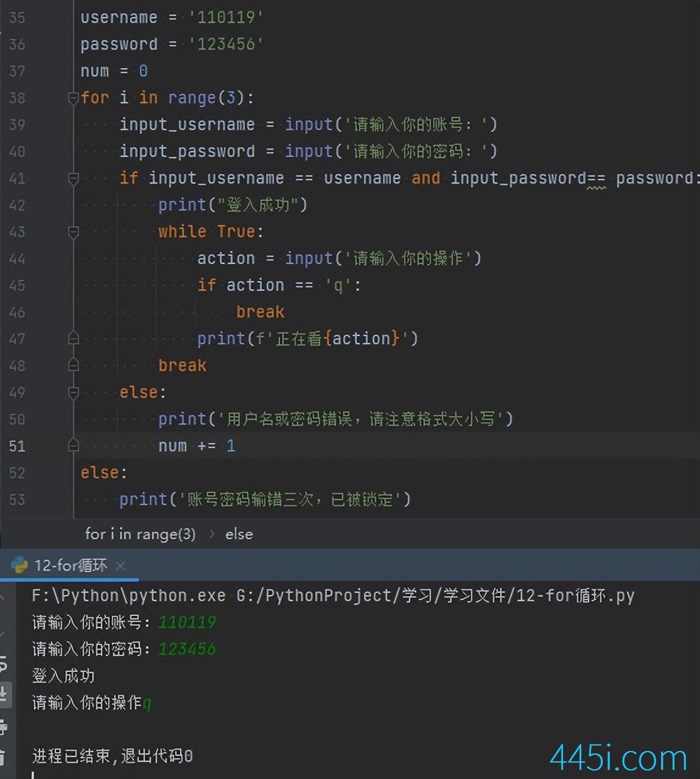Select the 'else' breadcrumb item
Viewport: 700px width, 779px height.
pyautogui.click(x=239, y=534)
